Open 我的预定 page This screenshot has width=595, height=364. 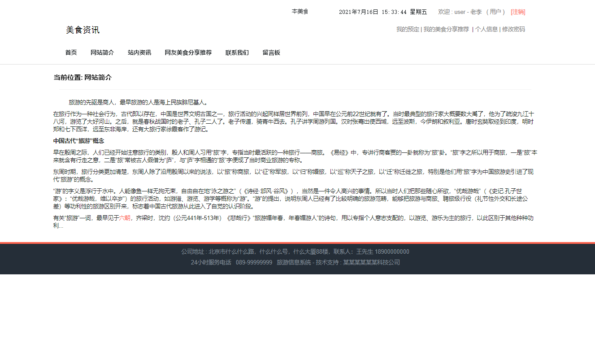408,29
